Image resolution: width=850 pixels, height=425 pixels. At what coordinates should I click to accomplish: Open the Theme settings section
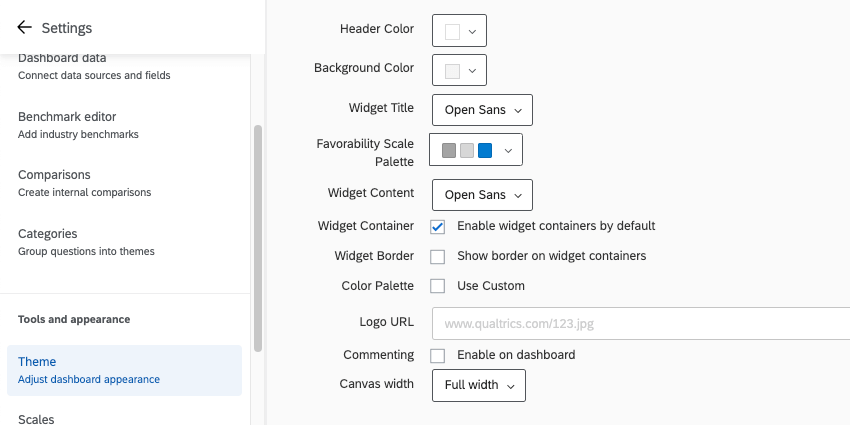pyautogui.click(x=124, y=370)
